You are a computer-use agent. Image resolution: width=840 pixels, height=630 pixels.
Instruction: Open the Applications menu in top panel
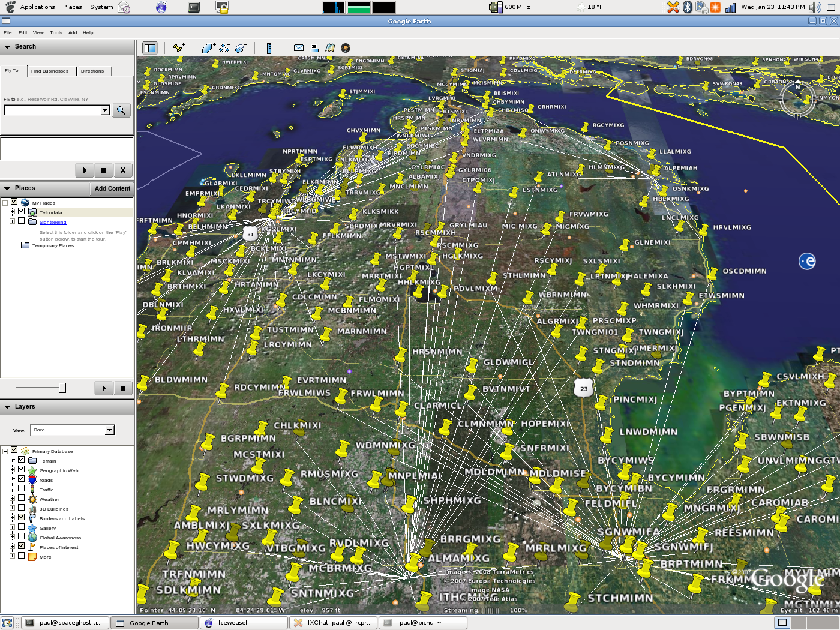click(37, 7)
